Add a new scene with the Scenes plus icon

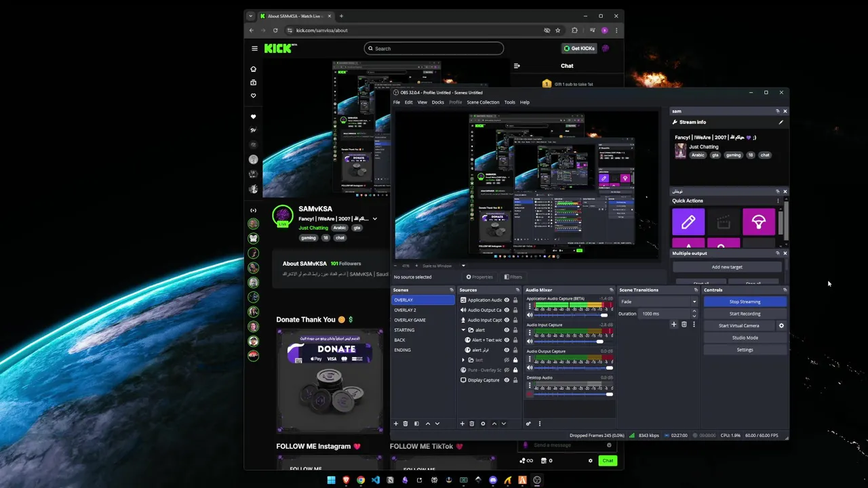(x=396, y=424)
